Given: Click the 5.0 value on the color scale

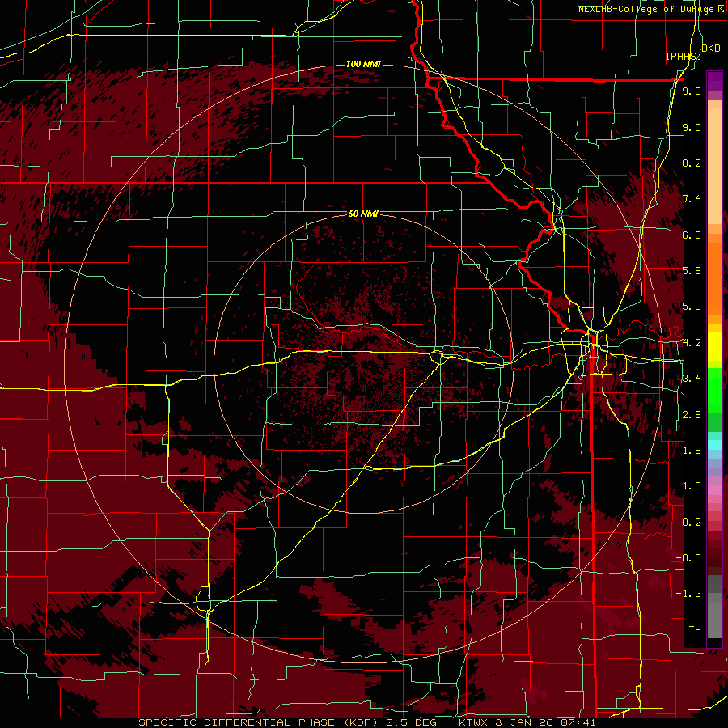Looking at the screenshot, I should [692, 307].
